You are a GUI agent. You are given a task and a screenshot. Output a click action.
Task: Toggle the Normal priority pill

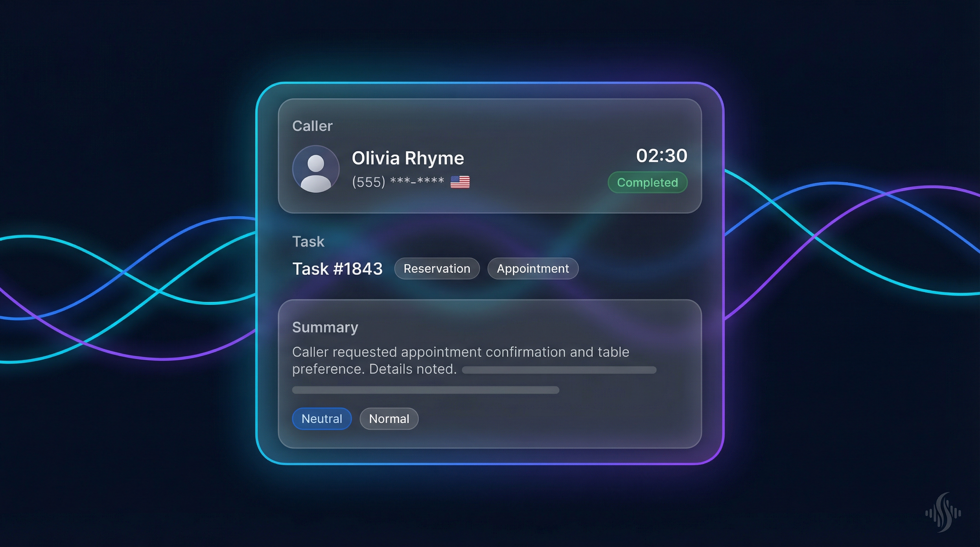click(389, 419)
